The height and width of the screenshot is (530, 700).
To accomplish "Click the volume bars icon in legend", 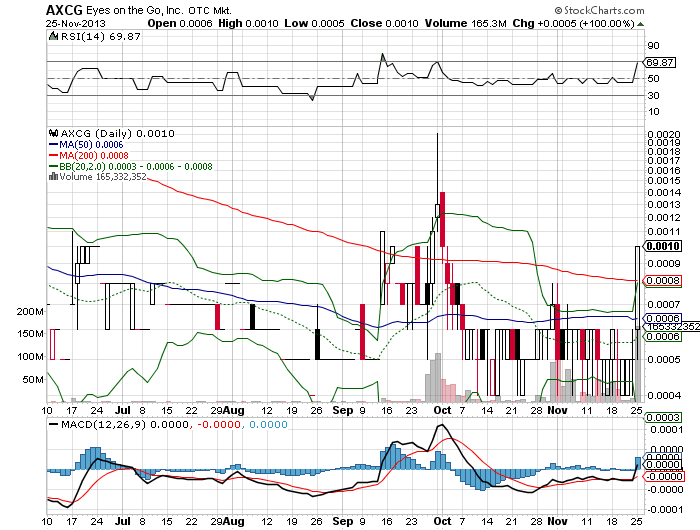I will (x=53, y=176).
